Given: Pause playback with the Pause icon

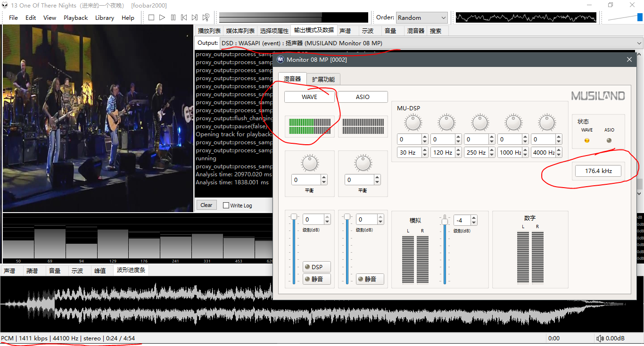Looking at the screenshot, I should [173, 17].
